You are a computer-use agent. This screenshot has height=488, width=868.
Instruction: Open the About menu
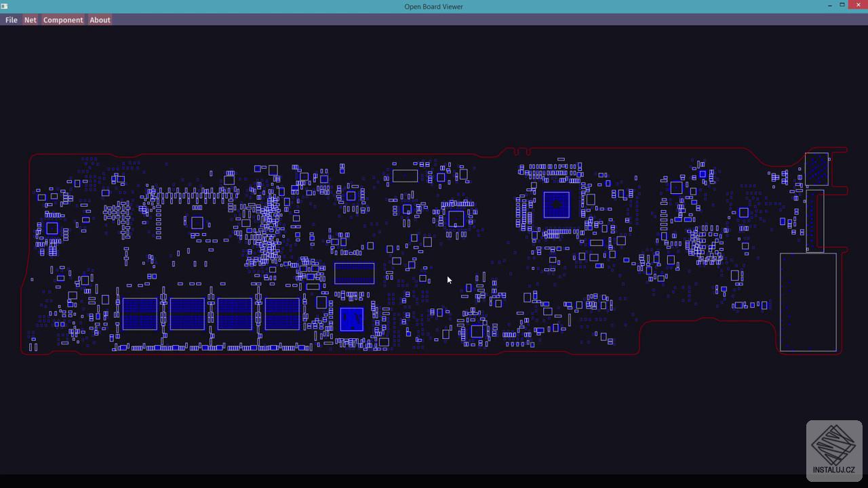[x=100, y=20]
